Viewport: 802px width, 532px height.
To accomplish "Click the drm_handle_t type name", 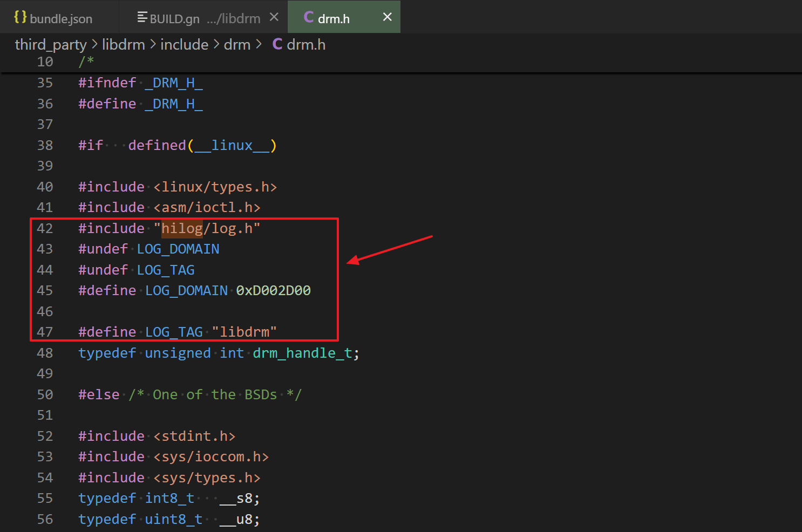I will tap(303, 353).
